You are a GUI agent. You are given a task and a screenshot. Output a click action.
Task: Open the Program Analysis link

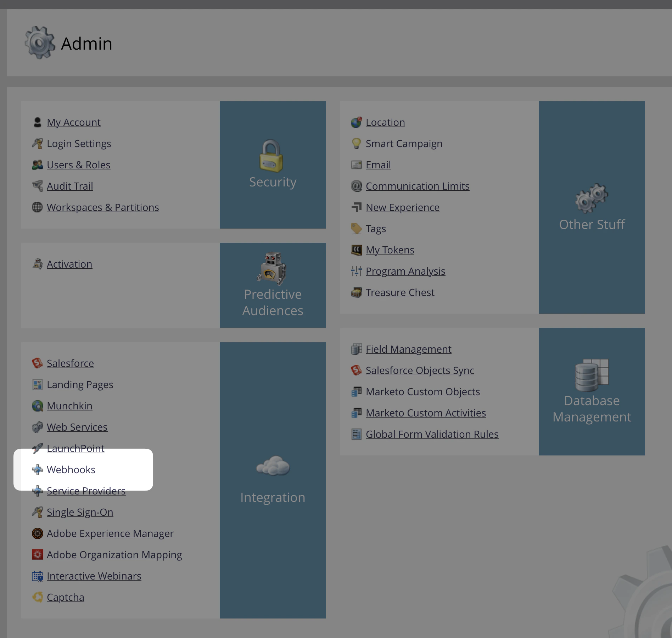405,271
